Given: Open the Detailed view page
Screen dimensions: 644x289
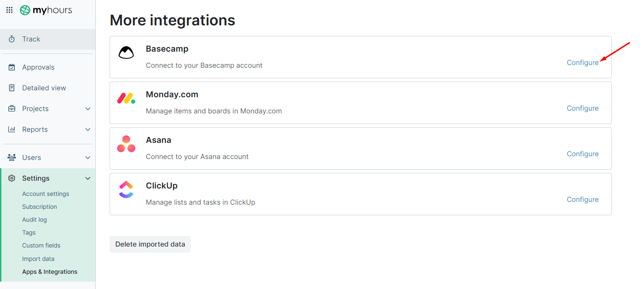Looking at the screenshot, I should point(43,88).
